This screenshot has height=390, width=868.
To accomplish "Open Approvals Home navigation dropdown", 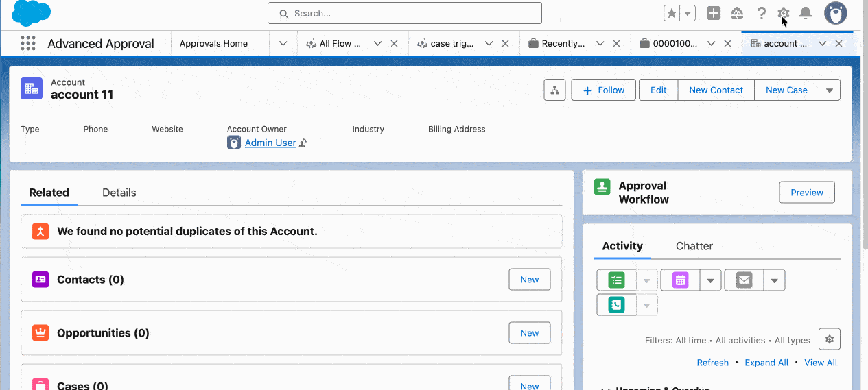I will point(283,43).
